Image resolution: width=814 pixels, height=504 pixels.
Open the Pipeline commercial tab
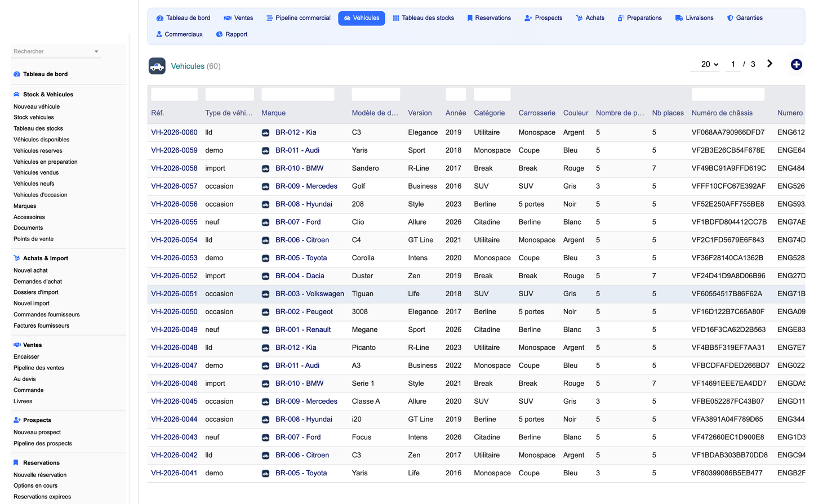(x=298, y=18)
